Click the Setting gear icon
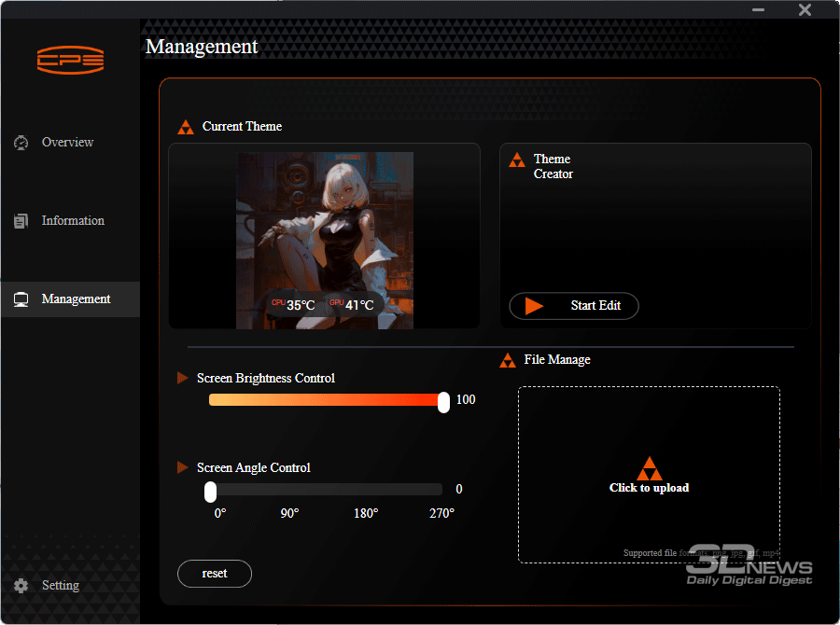The width and height of the screenshot is (840, 625). pos(21,586)
